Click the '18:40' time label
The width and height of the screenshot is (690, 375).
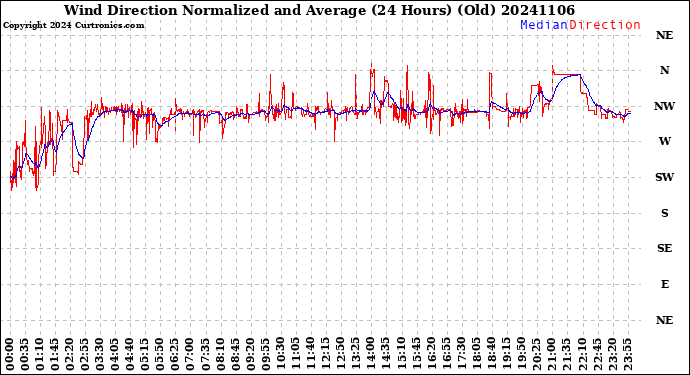[492, 354]
